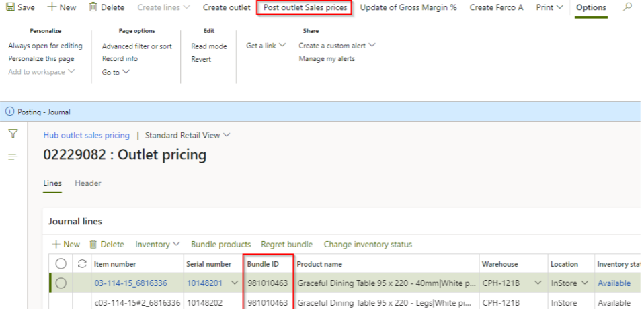Image resolution: width=644 pixels, height=309 pixels.
Task: Click the plus New icon in Journal lines
Action: pos(56,245)
